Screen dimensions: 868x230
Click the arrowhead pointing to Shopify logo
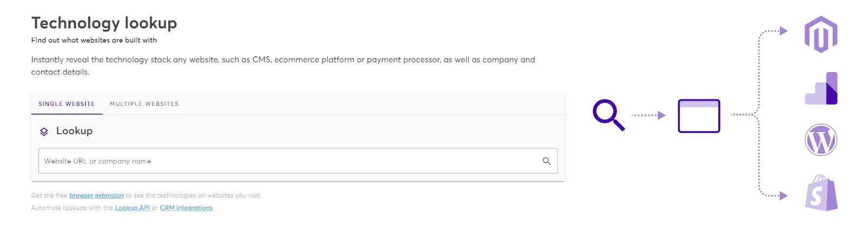coord(783,196)
